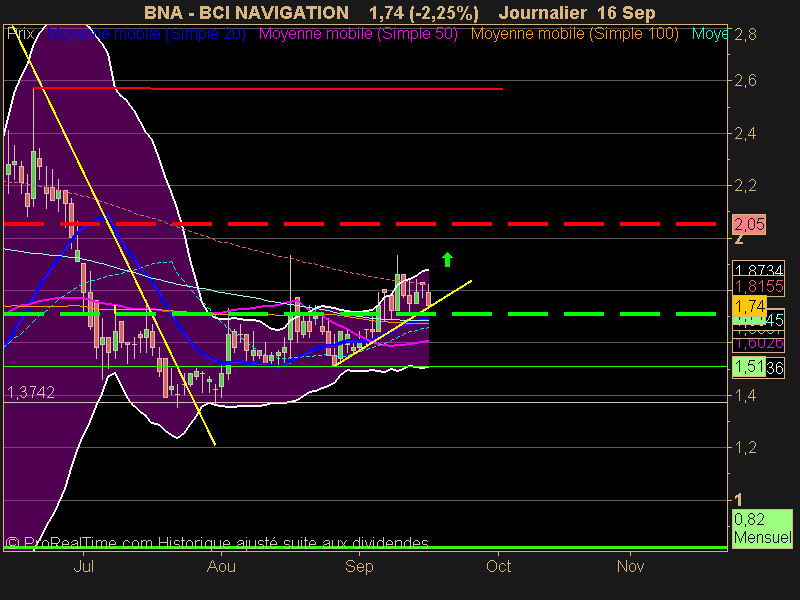Select the "Nov" month label on time axis
This screenshot has height=600, width=800.
pos(631,566)
